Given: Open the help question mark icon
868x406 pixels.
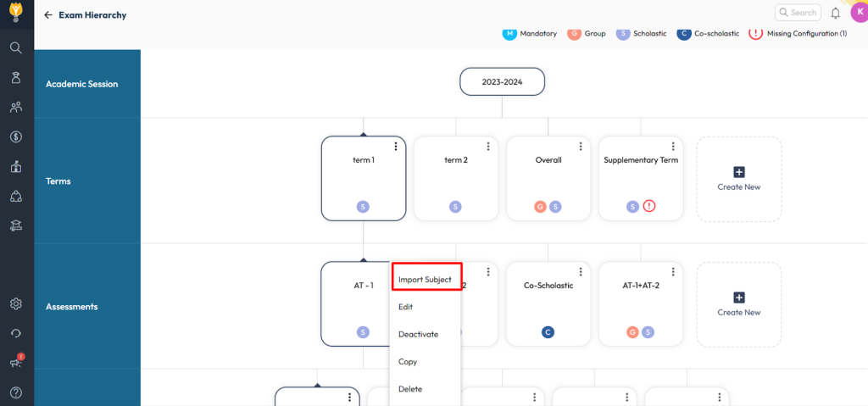Looking at the screenshot, I should point(15,392).
